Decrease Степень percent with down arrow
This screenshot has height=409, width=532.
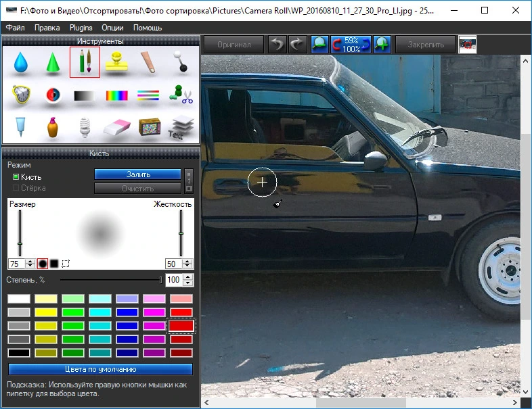(188, 283)
